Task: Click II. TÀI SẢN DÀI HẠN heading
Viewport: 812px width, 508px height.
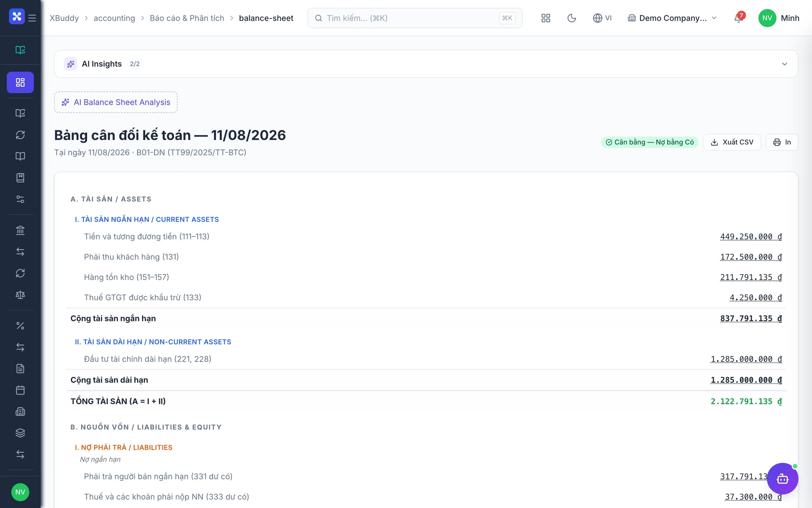Action: point(153,342)
